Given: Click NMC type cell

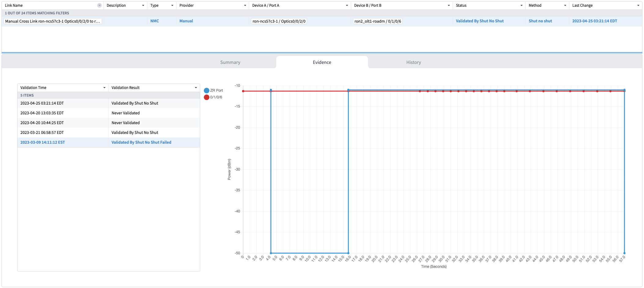Looking at the screenshot, I should 155,21.
